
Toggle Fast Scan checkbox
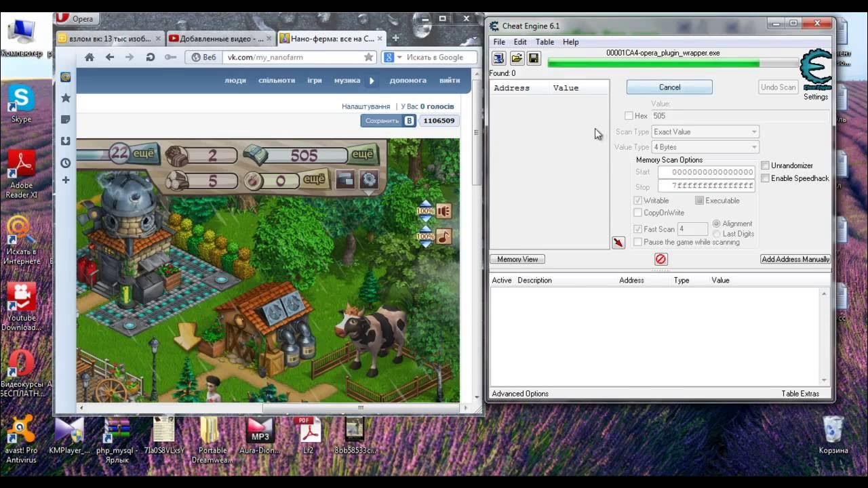coord(637,229)
